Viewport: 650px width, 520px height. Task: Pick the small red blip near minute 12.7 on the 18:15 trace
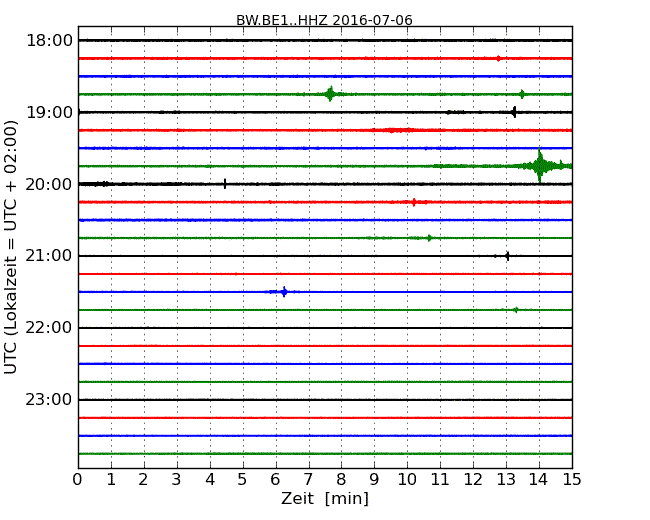[x=498, y=58]
